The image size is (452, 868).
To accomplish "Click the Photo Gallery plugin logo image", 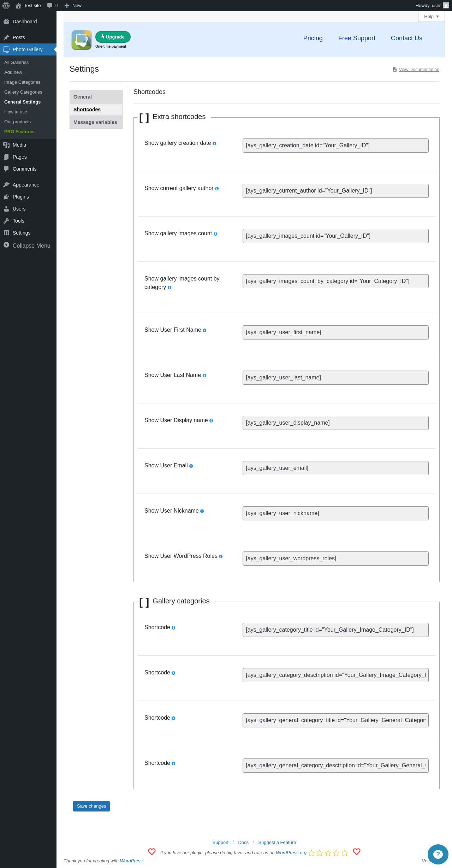I will tap(82, 40).
